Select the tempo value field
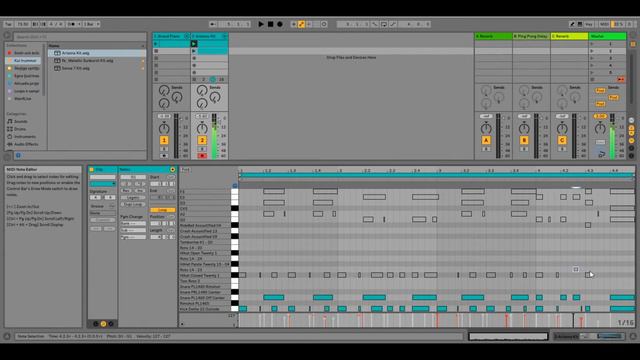640x360 pixels. pos(22,24)
